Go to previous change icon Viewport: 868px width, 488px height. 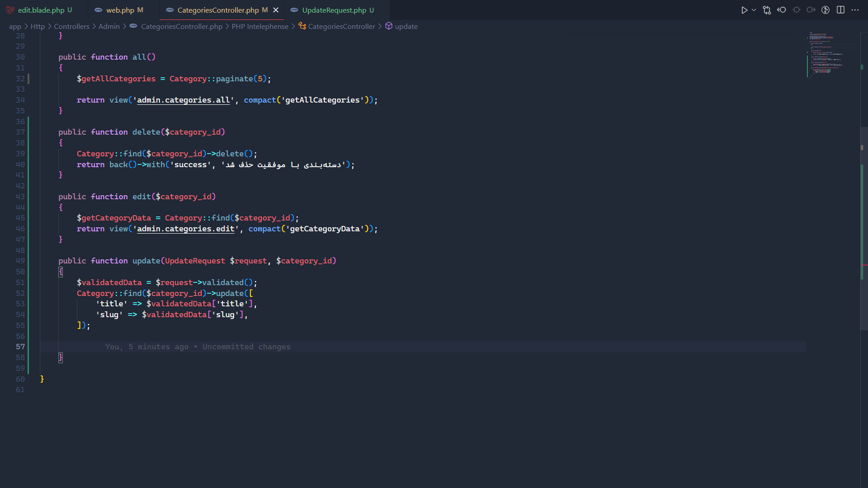(782, 10)
